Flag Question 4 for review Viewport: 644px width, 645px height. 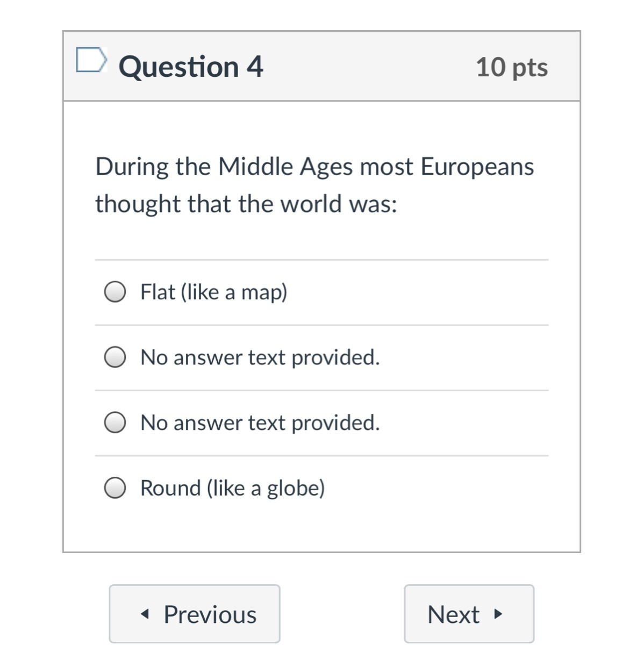[90, 60]
